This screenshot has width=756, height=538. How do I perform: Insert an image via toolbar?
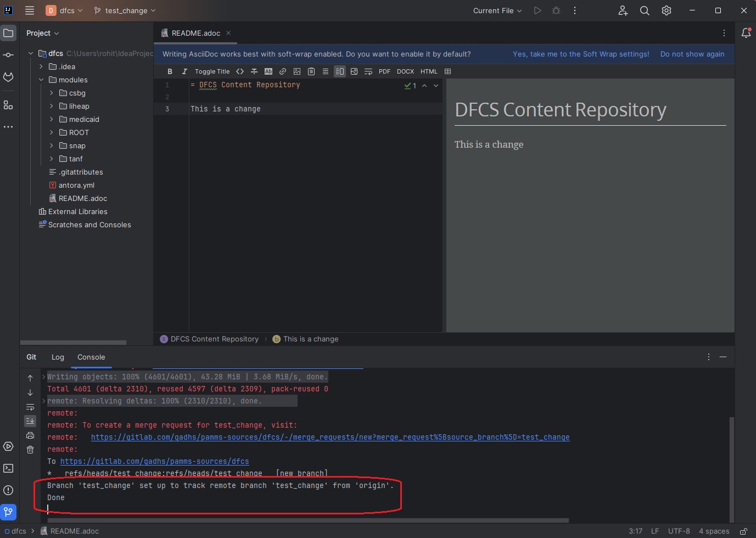[x=297, y=71]
